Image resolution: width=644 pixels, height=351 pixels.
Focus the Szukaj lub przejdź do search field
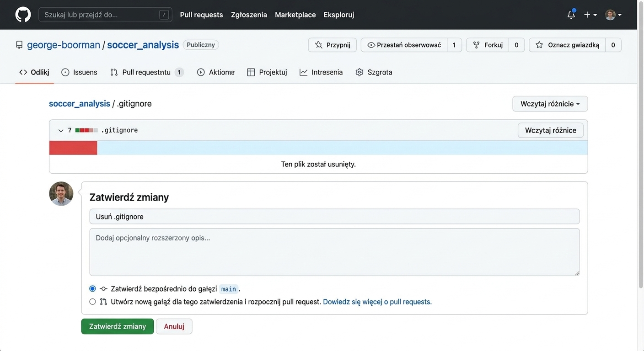coord(105,15)
